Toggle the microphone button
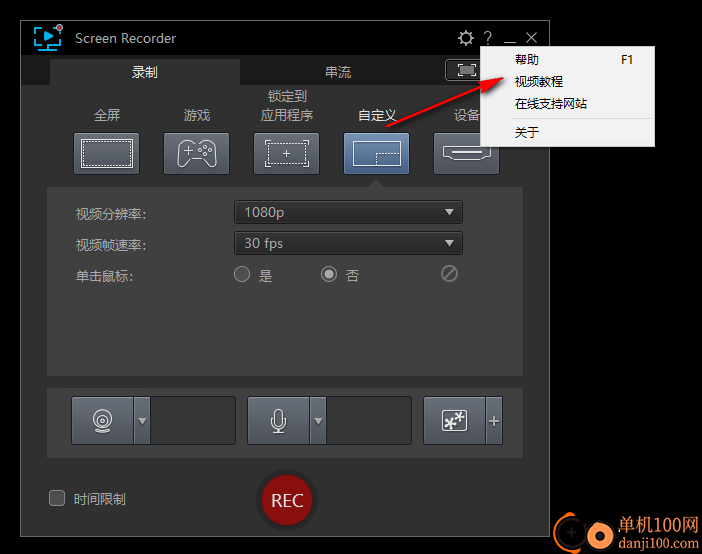702x554 pixels. tap(278, 421)
